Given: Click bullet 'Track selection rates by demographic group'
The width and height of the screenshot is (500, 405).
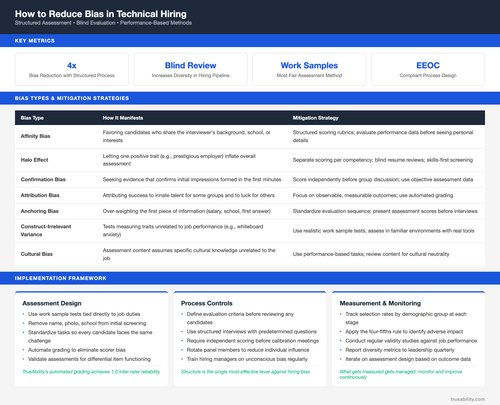Looking at the screenshot, I should [406, 318].
